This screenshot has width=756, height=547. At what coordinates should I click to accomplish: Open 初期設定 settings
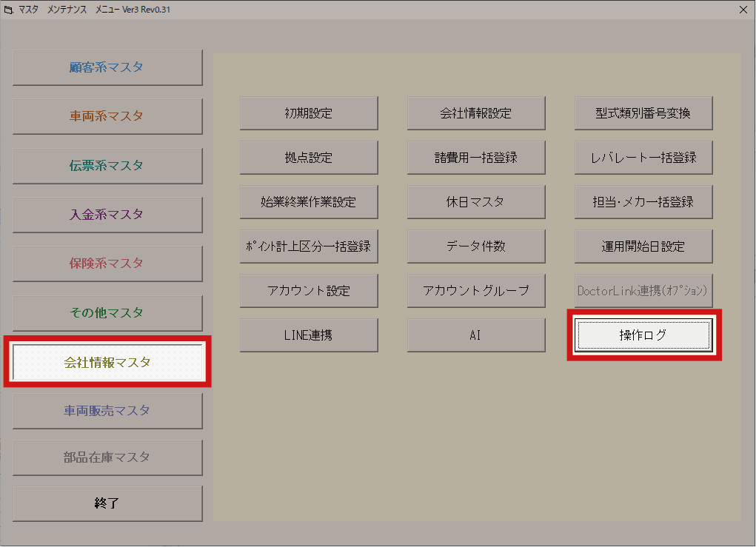[309, 113]
